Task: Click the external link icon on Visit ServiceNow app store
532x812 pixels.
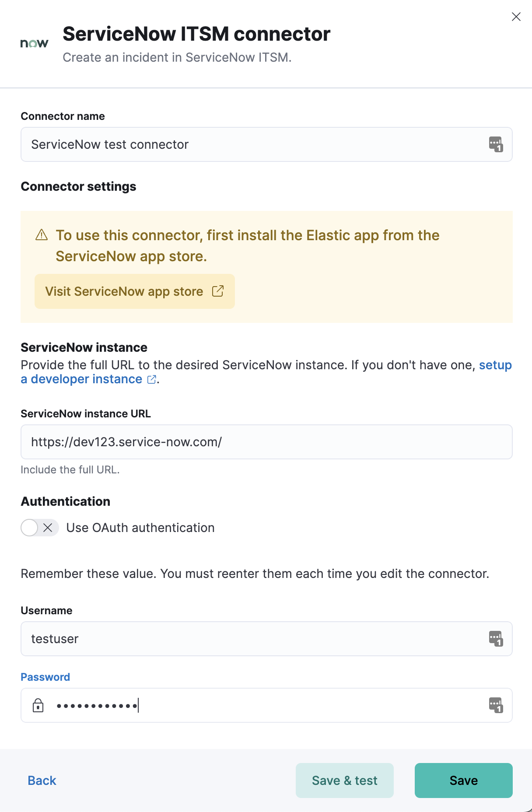Action: pos(217,291)
